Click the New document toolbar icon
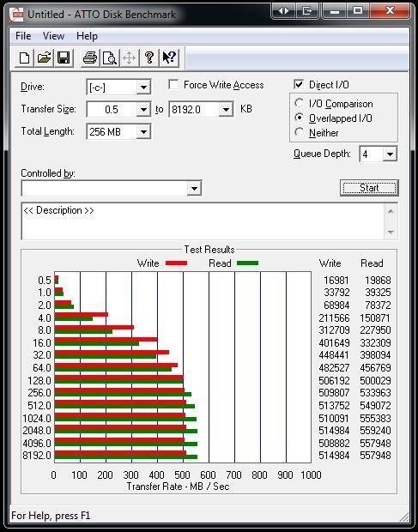This screenshot has height=532, width=418. click(x=24, y=57)
